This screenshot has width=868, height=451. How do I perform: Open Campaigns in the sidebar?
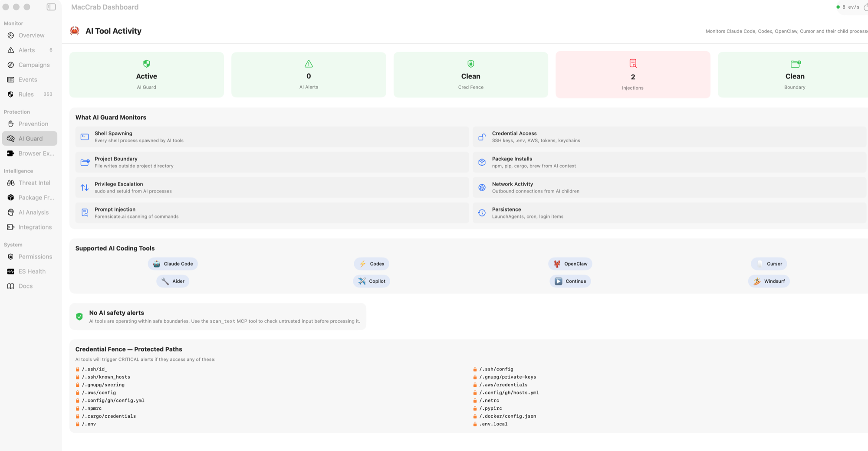click(33, 65)
